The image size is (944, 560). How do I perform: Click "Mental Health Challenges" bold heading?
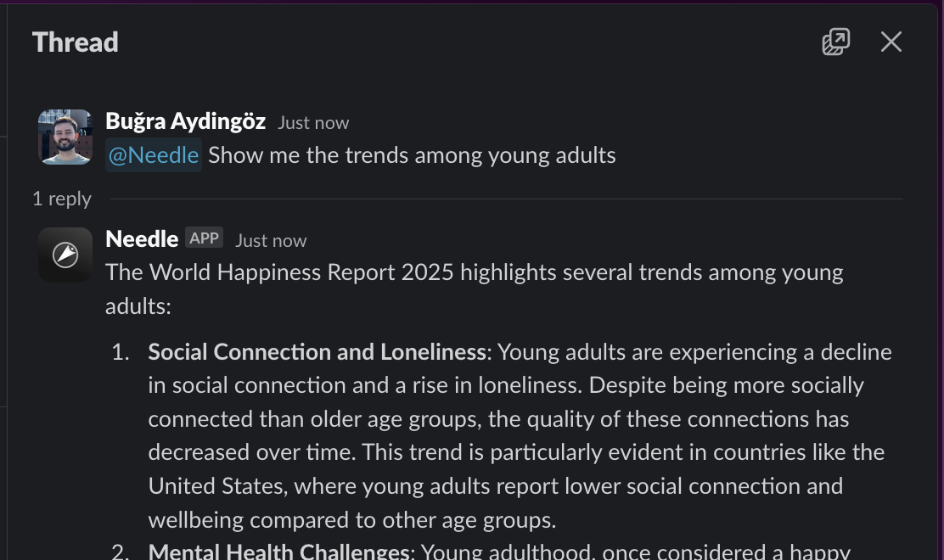(279, 552)
